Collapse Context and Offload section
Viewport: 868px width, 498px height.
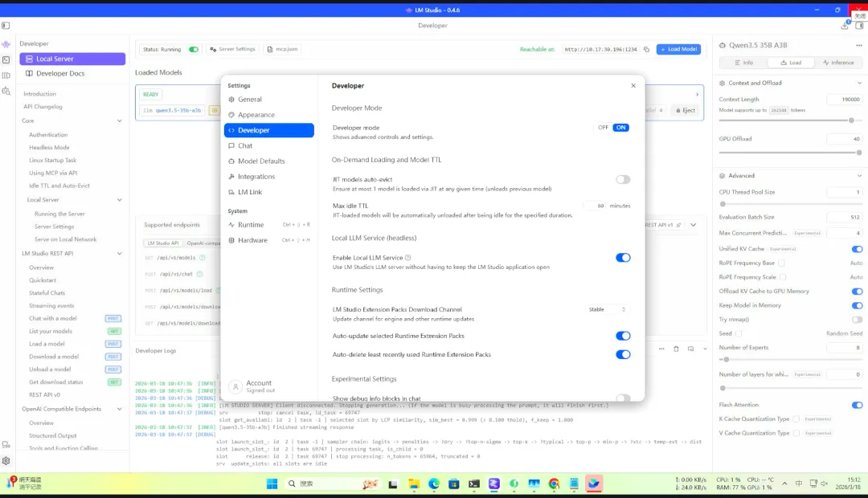point(859,83)
